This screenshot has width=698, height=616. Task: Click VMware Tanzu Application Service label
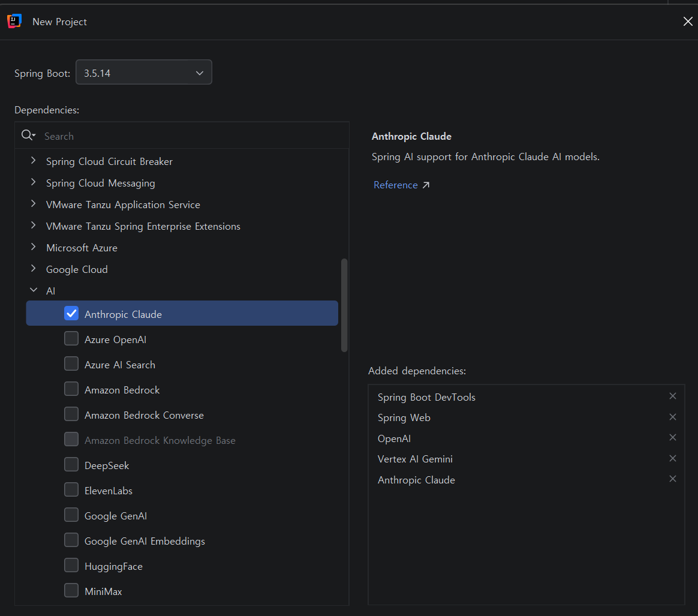click(x=124, y=205)
